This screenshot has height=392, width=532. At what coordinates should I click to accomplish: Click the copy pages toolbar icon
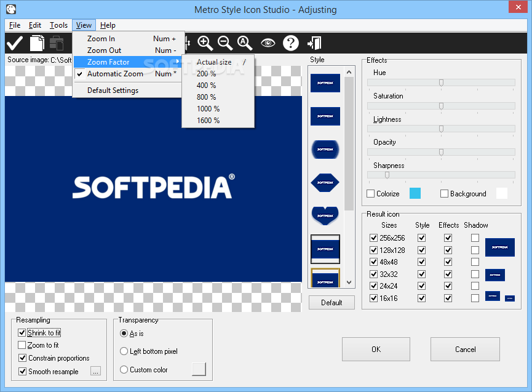[37, 43]
